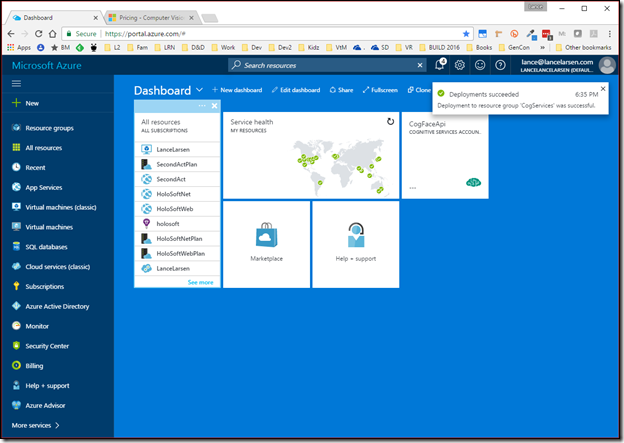Open the Chrome three-dot menu
The image size is (624, 443).
[x=610, y=34]
